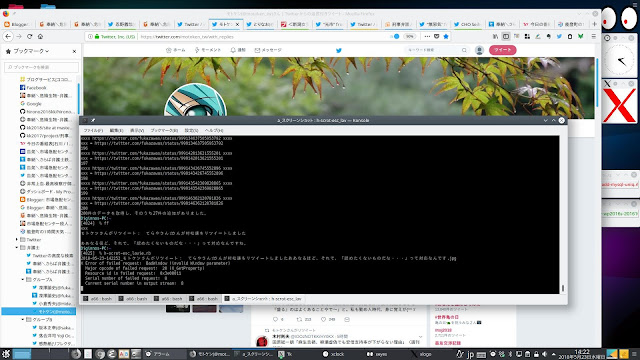Click the jp keyboard layout indicator
This screenshot has width=640, height=360.
tap(470, 354)
